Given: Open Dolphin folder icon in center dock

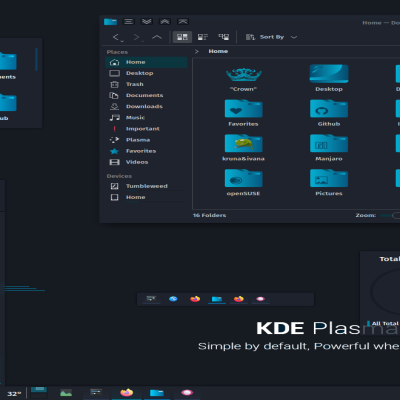Looking at the screenshot, I should (x=217, y=299).
